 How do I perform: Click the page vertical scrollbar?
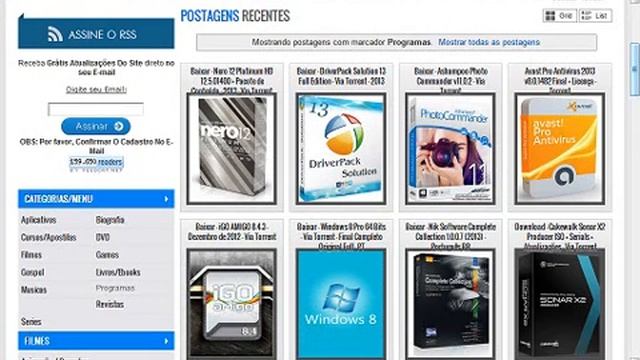tap(634, 69)
